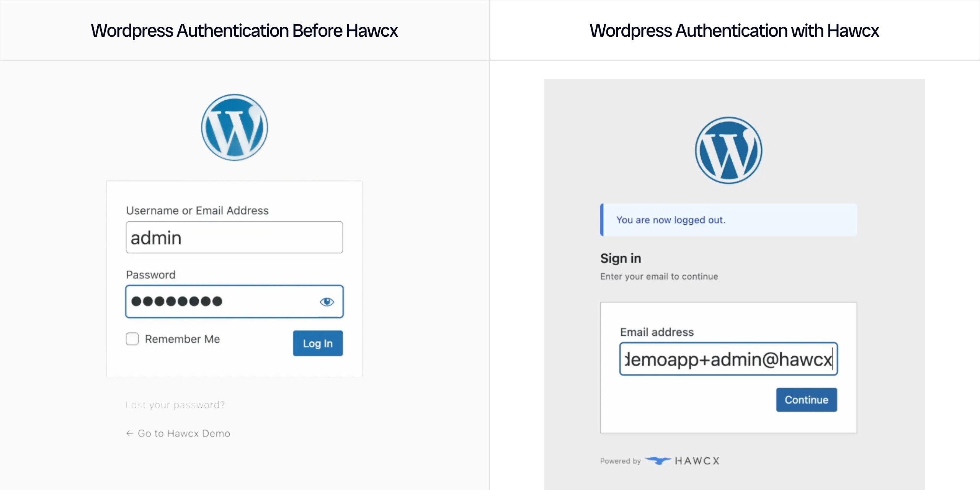Click the Continue button
The width and height of the screenshot is (980, 490).
tap(806, 400)
